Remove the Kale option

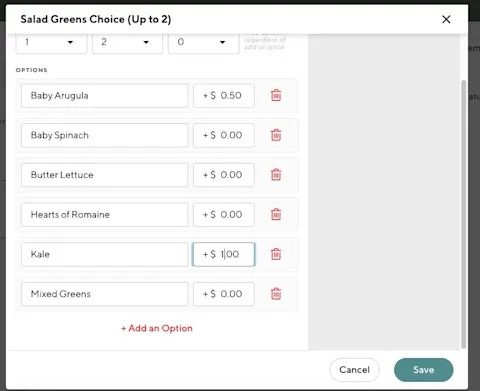[276, 254]
